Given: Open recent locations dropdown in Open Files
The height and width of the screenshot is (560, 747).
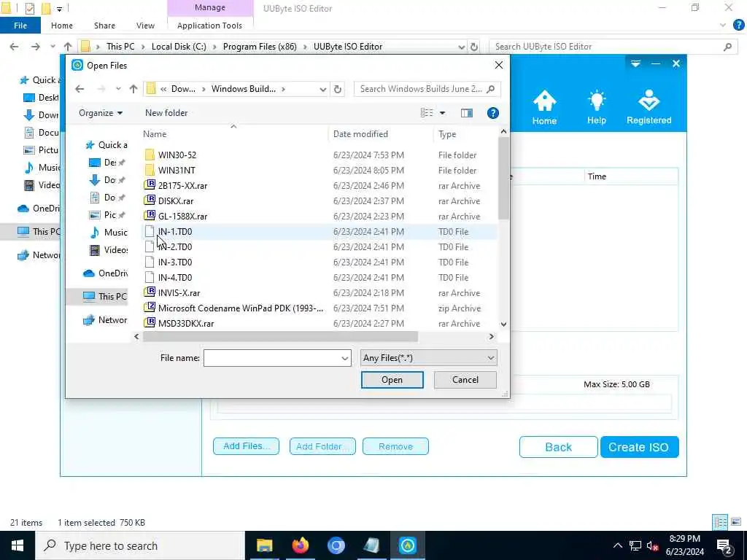Looking at the screenshot, I should point(118,88).
